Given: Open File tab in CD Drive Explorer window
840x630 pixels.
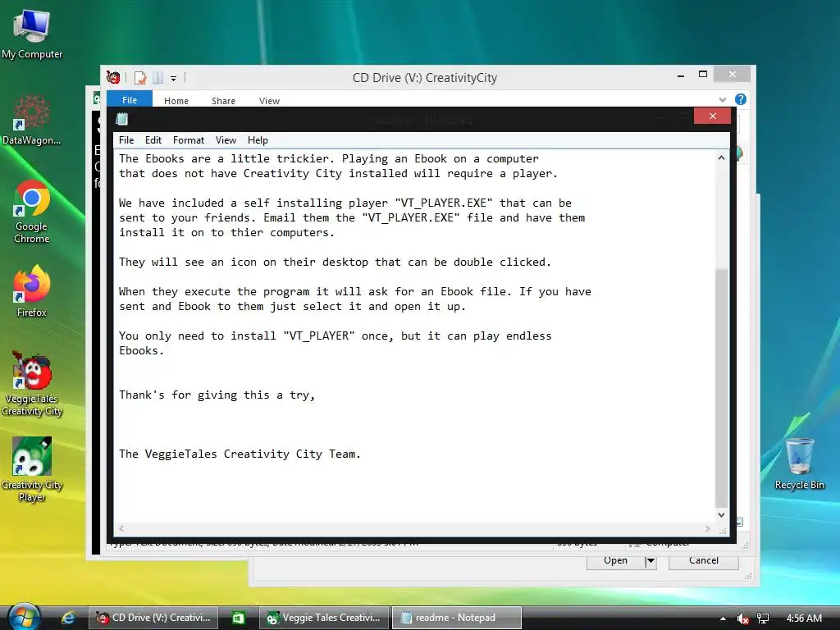Looking at the screenshot, I should [130, 100].
